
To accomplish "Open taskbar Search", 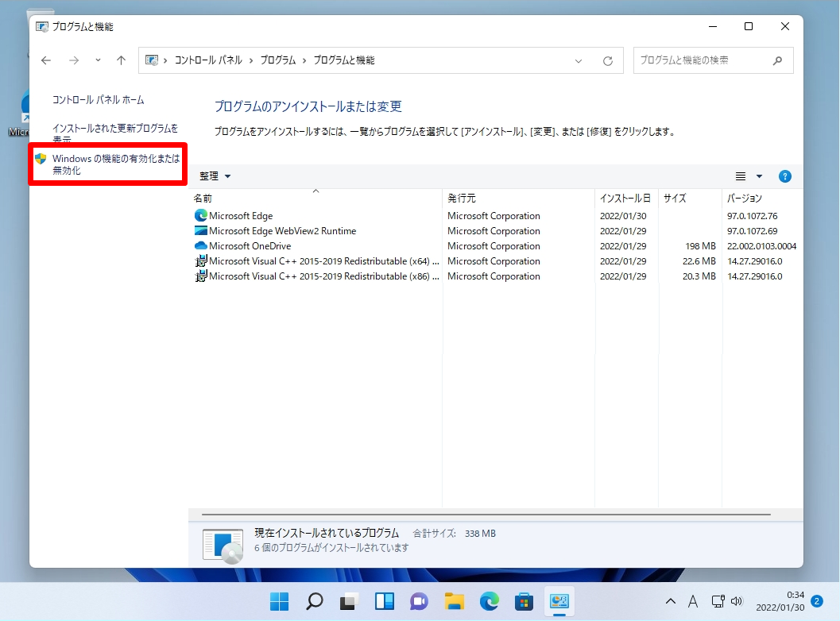I will click(x=315, y=602).
